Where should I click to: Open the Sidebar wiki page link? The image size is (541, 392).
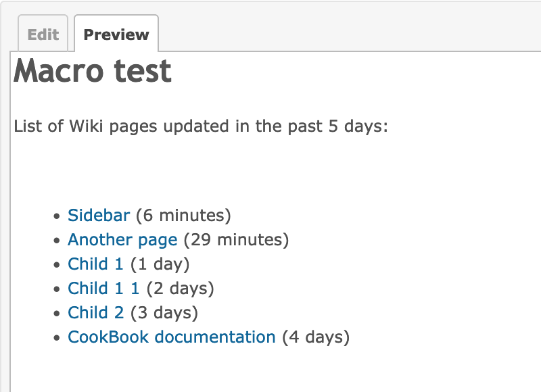(x=99, y=215)
